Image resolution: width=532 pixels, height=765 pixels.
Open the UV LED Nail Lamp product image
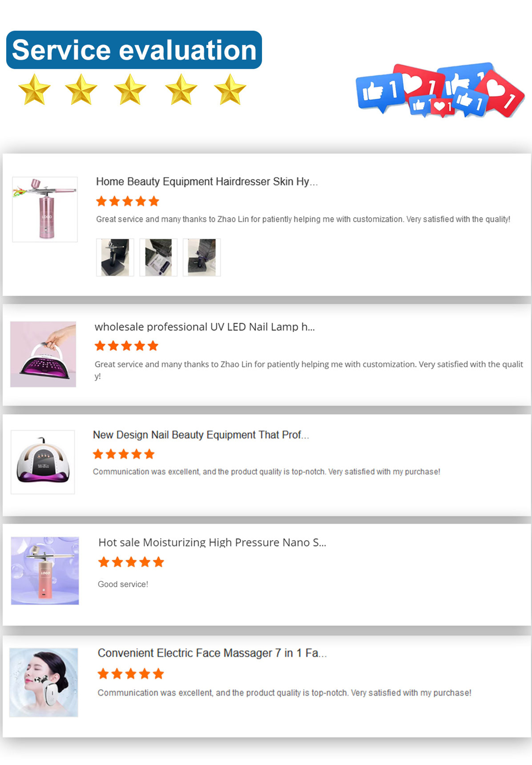click(43, 354)
